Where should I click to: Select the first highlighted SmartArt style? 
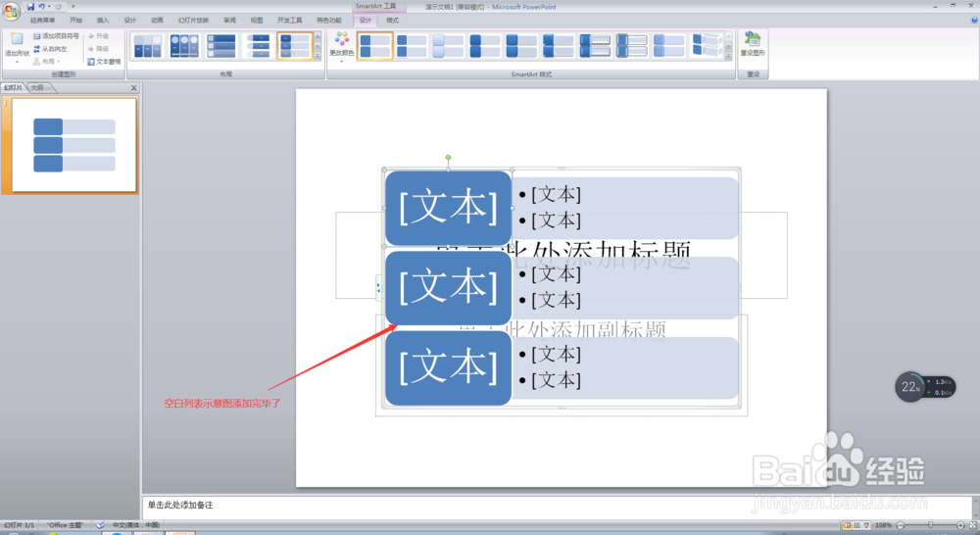point(375,46)
